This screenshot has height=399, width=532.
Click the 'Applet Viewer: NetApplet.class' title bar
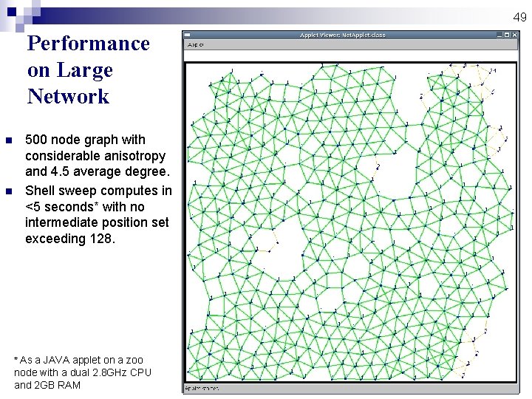point(343,35)
